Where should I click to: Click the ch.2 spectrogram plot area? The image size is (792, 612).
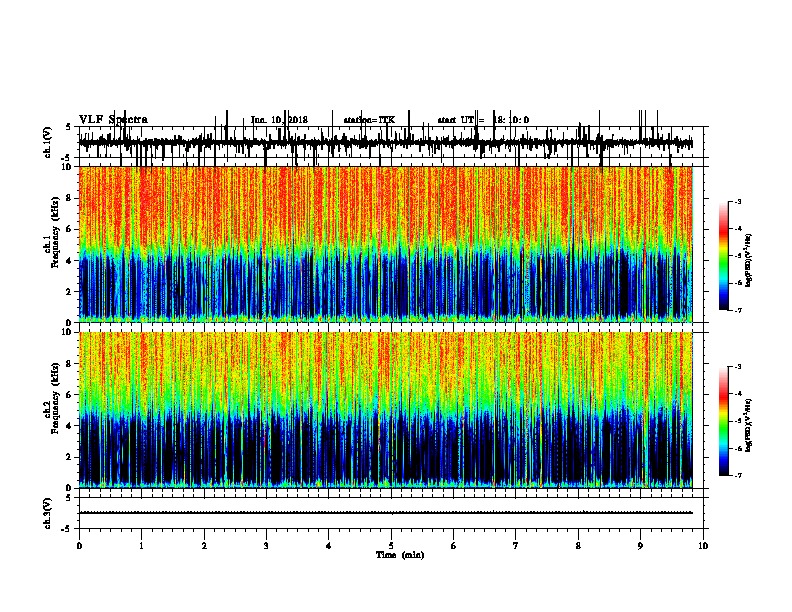pyautogui.click(x=386, y=410)
